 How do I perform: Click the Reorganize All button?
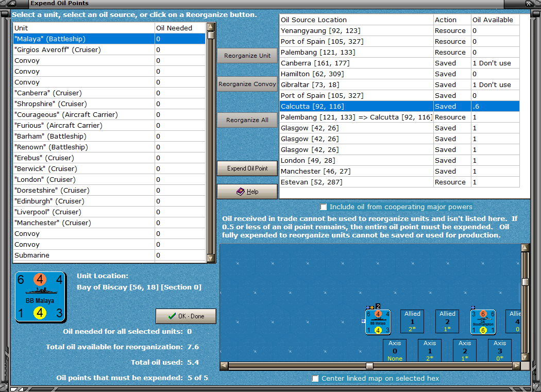pos(247,120)
